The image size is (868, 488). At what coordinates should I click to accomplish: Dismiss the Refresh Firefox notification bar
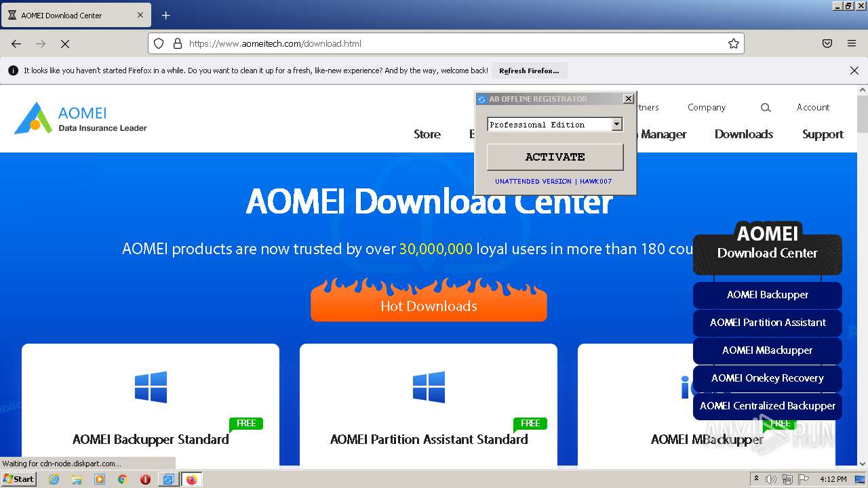click(854, 70)
